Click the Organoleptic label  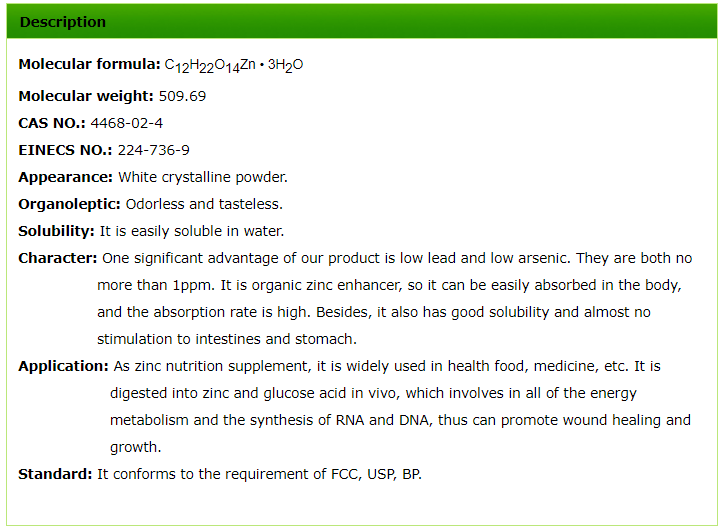[x=70, y=204]
